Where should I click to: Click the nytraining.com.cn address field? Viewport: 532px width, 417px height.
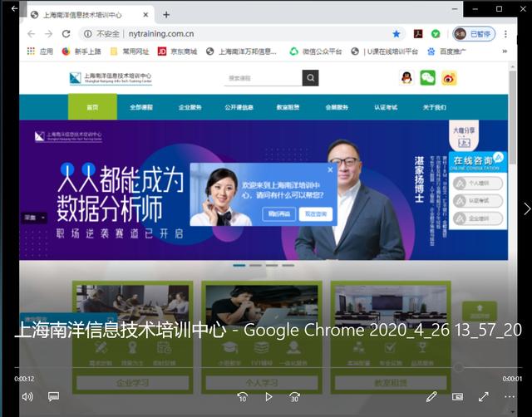click(161, 33)
